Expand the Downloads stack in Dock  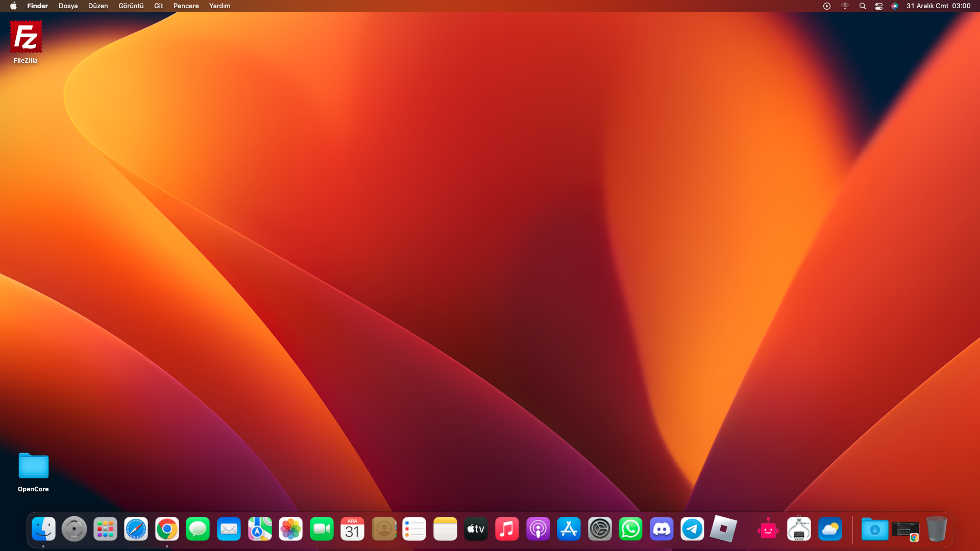[x=874, y=529]
